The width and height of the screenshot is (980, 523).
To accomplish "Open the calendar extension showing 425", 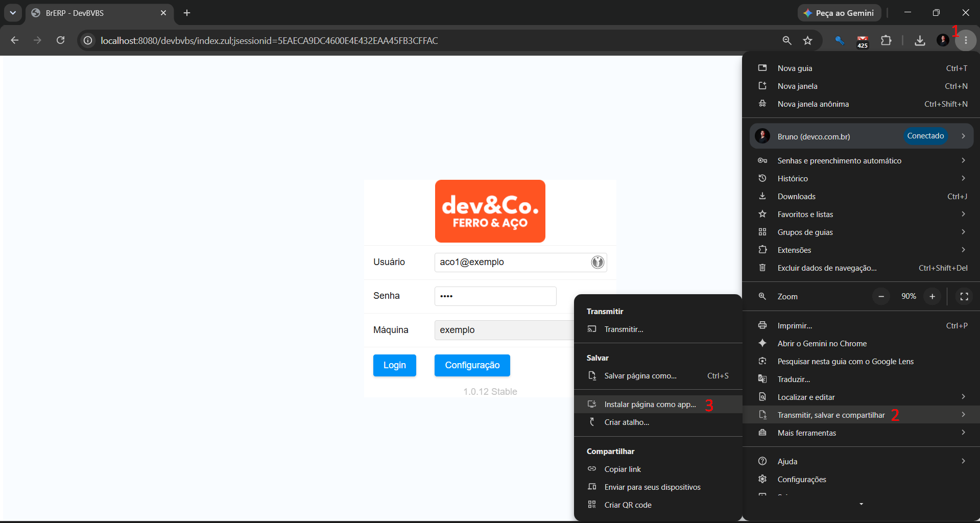I will coord(863,41).
